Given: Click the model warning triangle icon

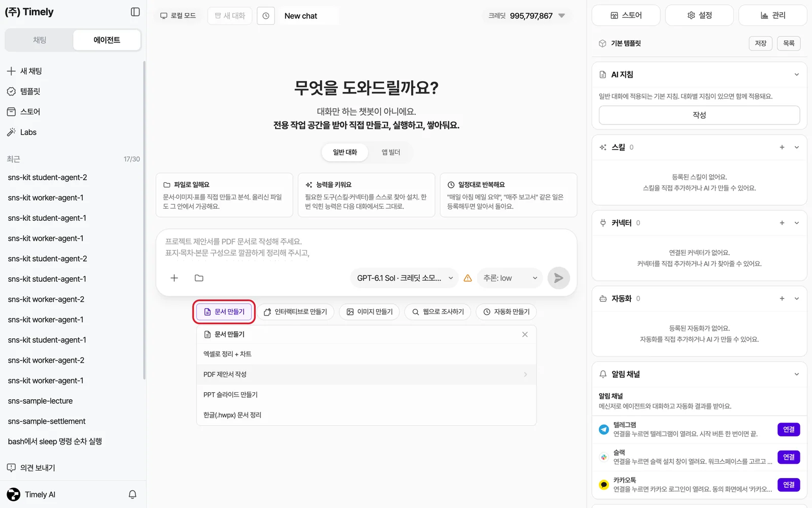Looking at the screenshot, I should coord(468,278).
